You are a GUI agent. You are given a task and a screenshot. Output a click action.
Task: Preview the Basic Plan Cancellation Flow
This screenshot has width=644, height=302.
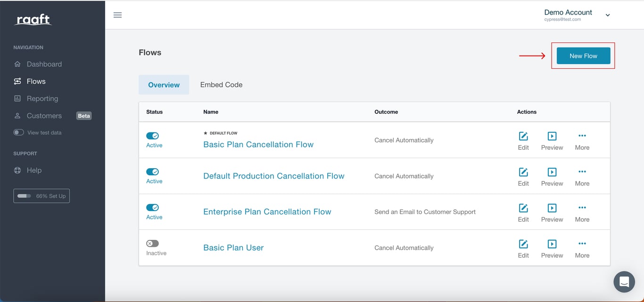(552, 136)
